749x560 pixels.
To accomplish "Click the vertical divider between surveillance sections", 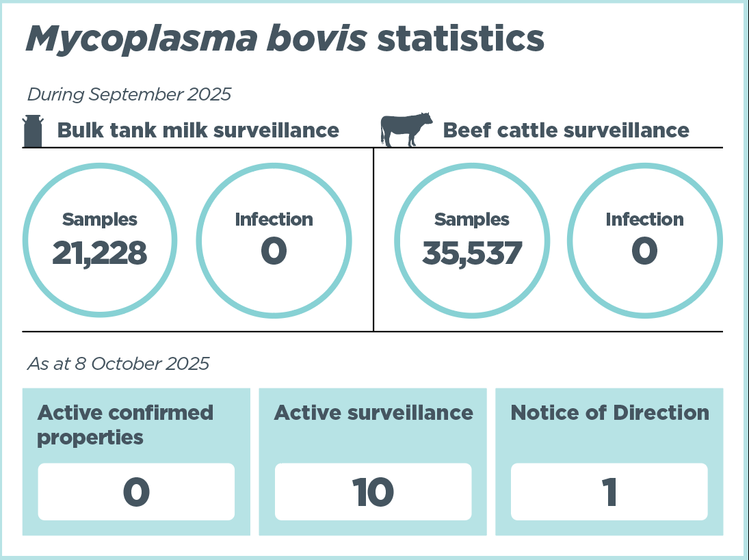I will [373, 239].
